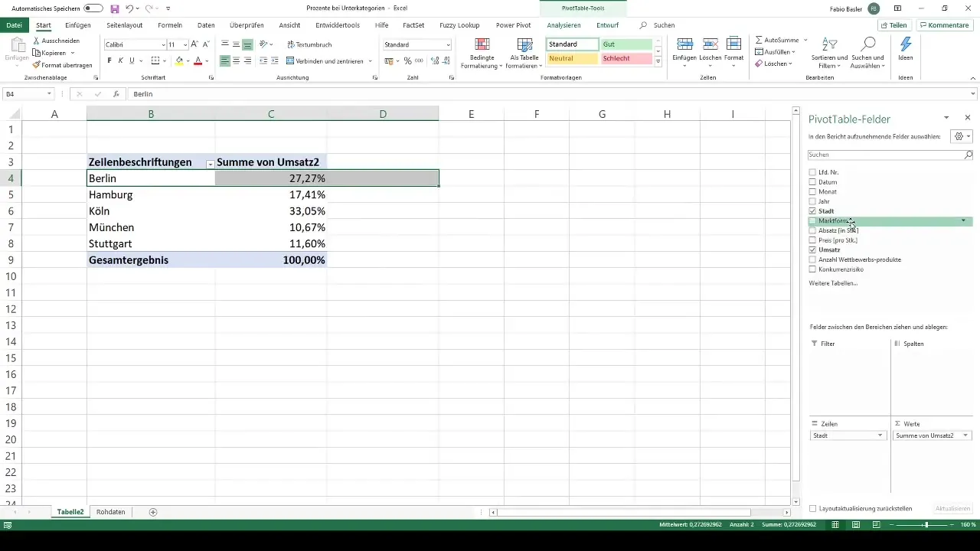
Task: Check the Lfd. Nr. field checkbox
Action: point(812,172)
